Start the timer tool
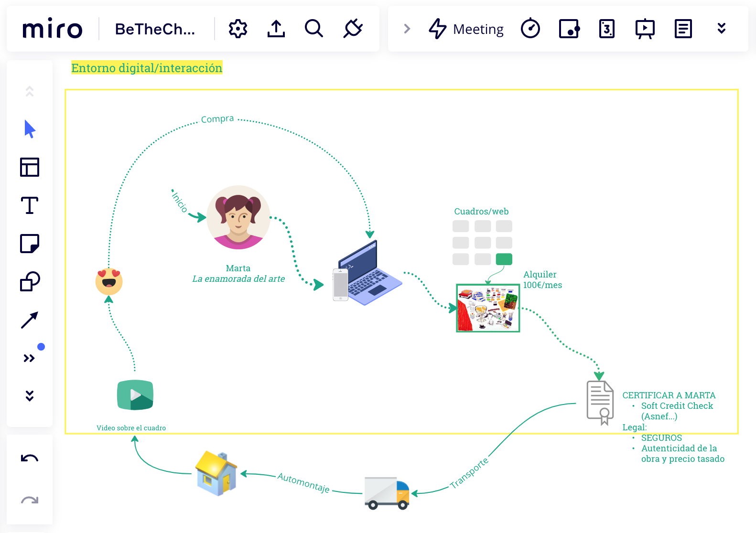756x533 pixels. click(x=530, y=29)
